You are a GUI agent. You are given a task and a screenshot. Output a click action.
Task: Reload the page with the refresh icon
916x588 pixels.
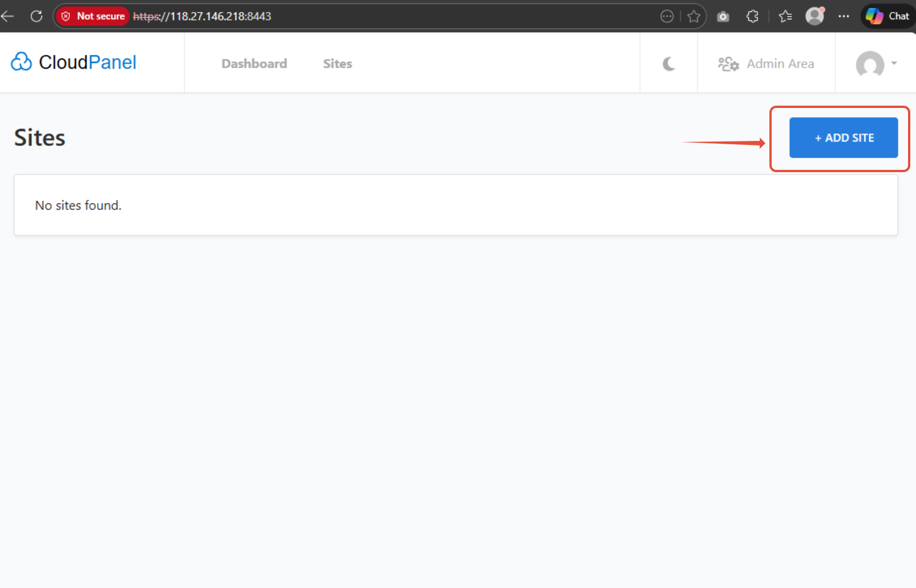coord(36,16)
